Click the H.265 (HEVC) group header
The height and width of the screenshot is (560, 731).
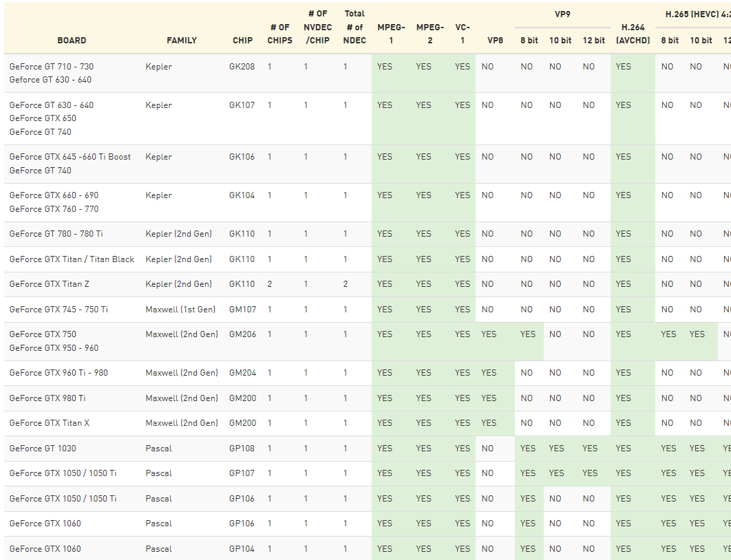[698, 14]
